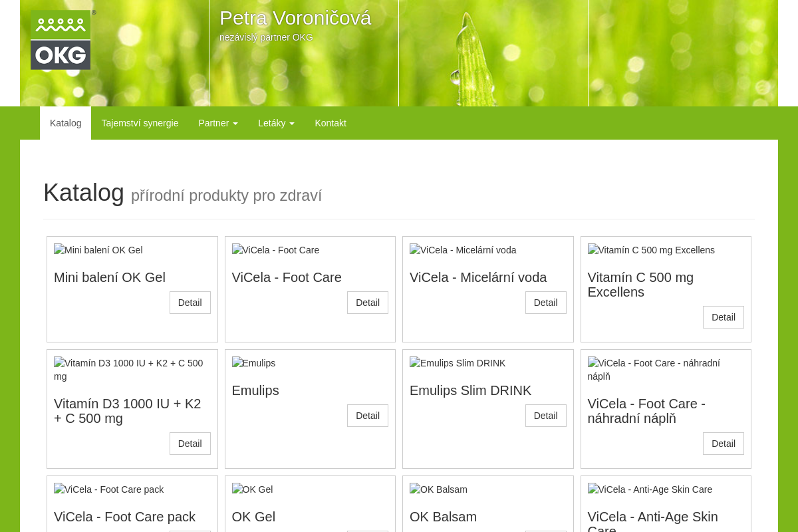The width and height of the screenshot is (798, 532).
Task: Click the ViCela - Foot Care pack image
Action: 108,489
